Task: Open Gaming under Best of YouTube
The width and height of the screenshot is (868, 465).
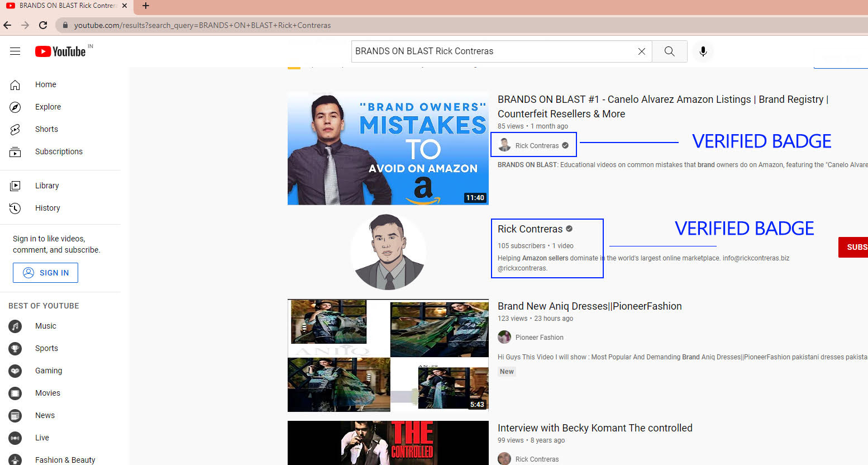Action: (x=60, y=371)
